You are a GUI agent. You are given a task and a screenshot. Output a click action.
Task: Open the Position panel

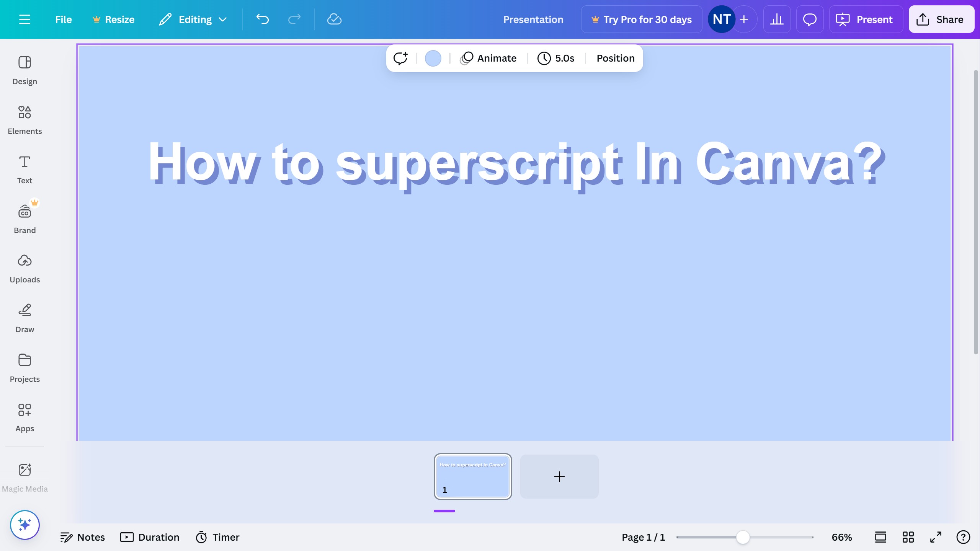pyautogui.click(x=615, y=58)
